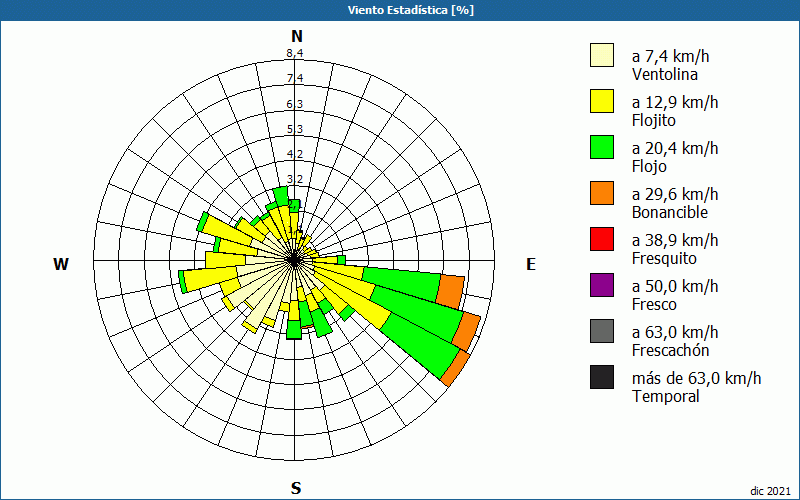Click the S compass label
Screen dimensions: 800x500
point(296,488)
